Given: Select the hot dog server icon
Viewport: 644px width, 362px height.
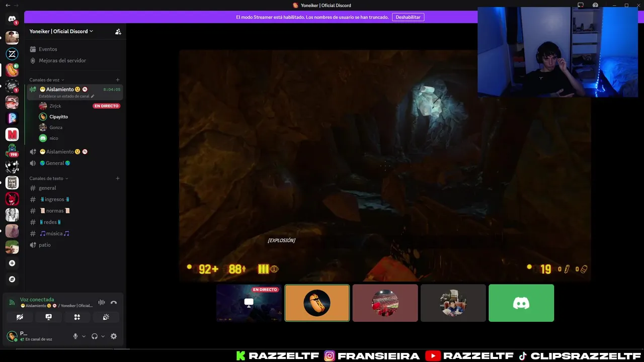Looking at the screenshot, I should click(12, 70).
